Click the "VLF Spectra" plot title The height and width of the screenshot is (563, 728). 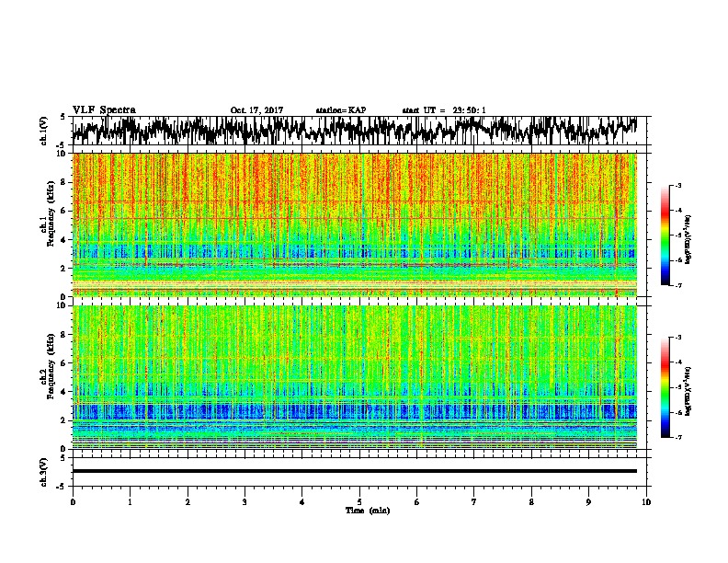(x=104, y=110)
